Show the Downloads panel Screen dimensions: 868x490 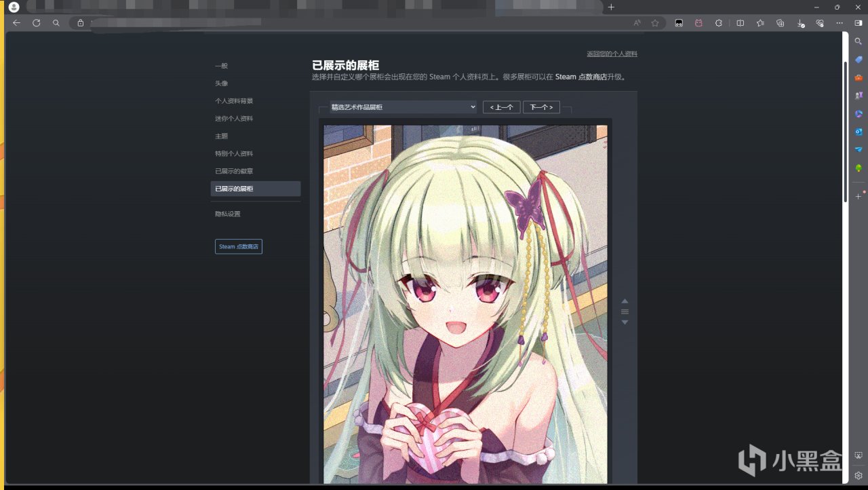tap(800, 23)
